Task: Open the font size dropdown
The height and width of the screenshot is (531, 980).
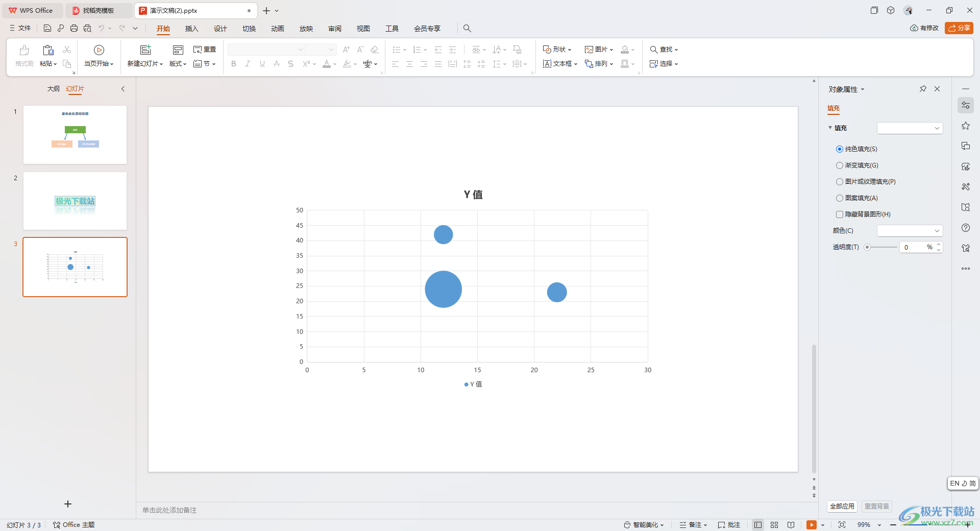Action: (331, 50)
